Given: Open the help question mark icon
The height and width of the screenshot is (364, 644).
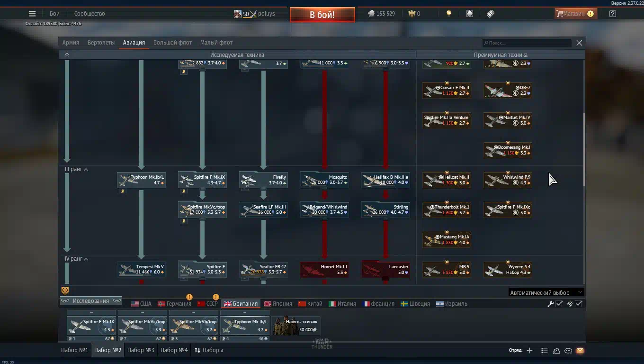Looking at the screenshot, I should [613, 14].
